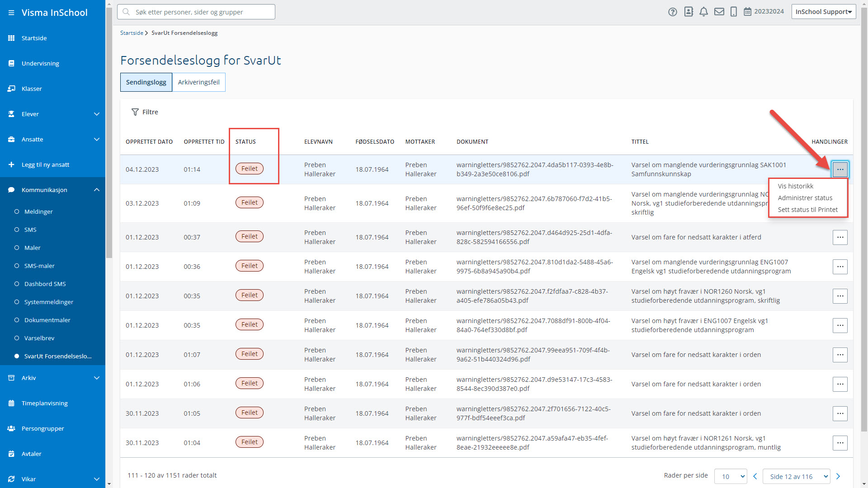Select Vis historikk from context menu
868x488 pixels.
coord(795,186)
